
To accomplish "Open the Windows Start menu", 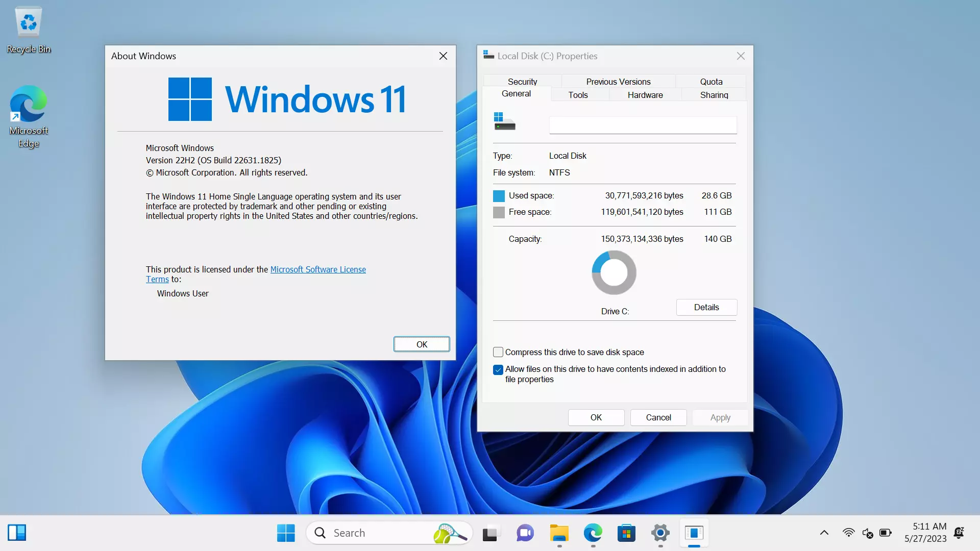I will pos(286,533).
